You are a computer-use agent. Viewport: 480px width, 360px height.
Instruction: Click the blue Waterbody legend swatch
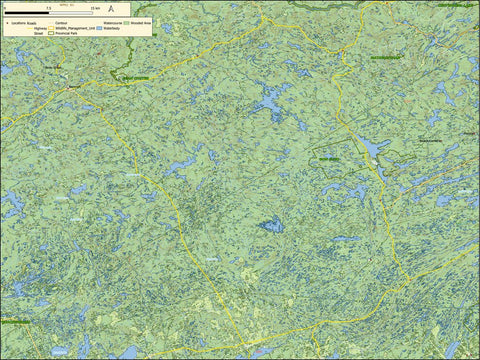click(x=99, y=28)
